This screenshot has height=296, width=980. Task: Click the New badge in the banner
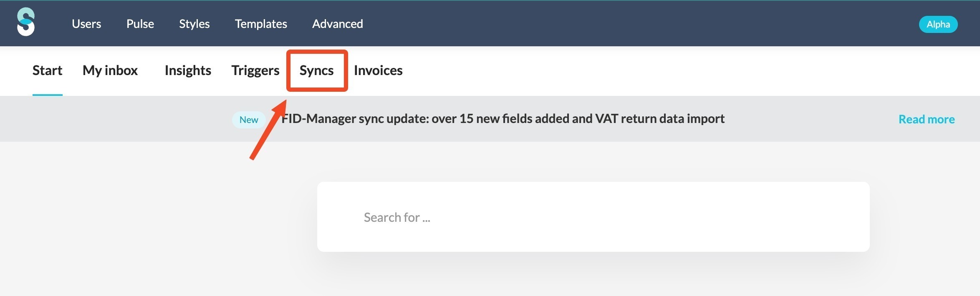tap(249, 120)
